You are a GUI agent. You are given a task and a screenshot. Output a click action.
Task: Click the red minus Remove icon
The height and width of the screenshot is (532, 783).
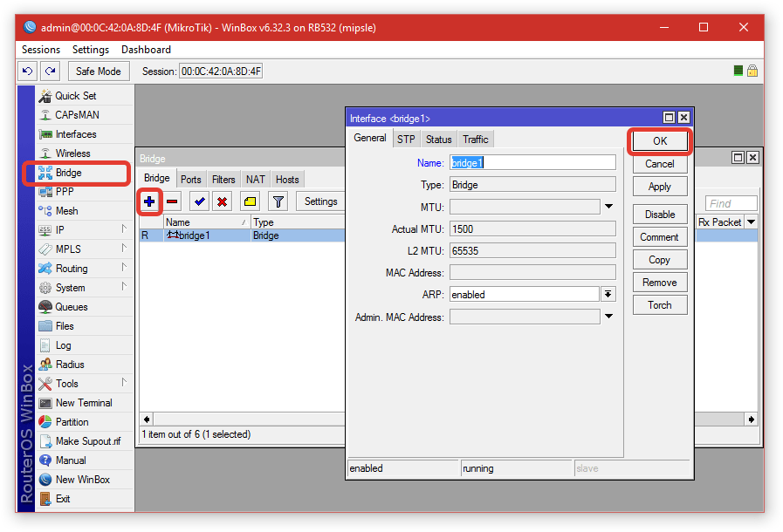coord(173,201)
